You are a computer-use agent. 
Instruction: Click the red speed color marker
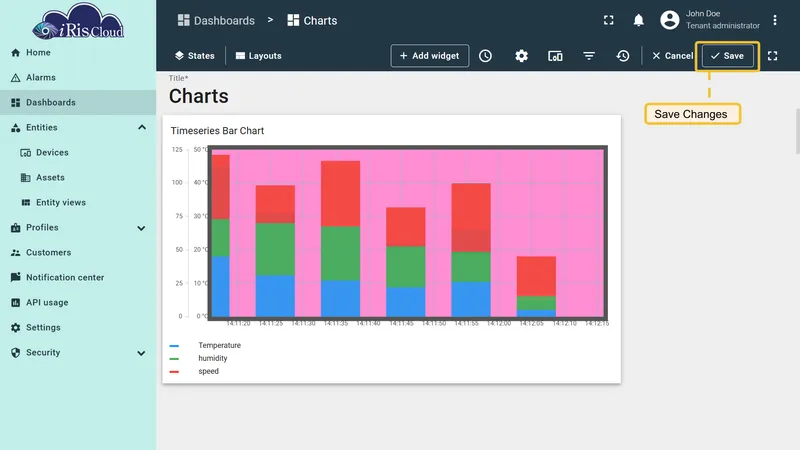click(174, 372)
